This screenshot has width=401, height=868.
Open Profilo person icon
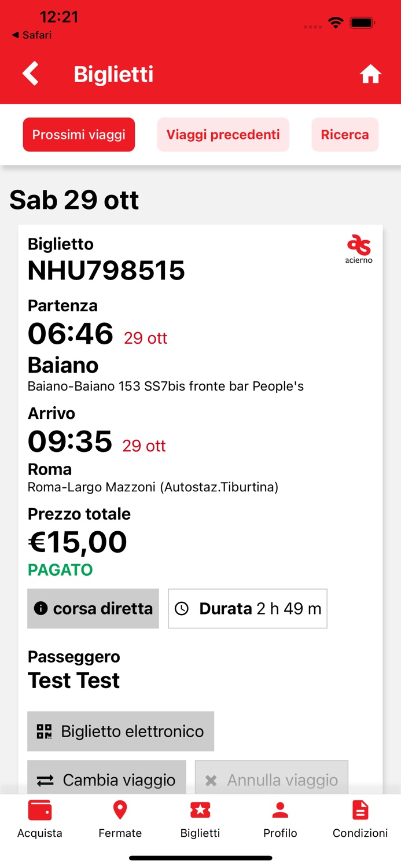click(x=280, y=810)
